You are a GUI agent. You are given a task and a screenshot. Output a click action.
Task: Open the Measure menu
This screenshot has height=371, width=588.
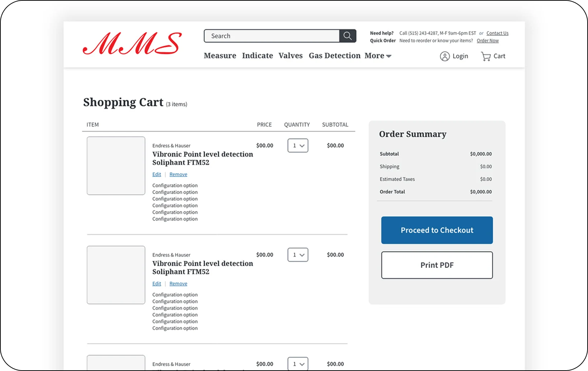tap(220, 56)
